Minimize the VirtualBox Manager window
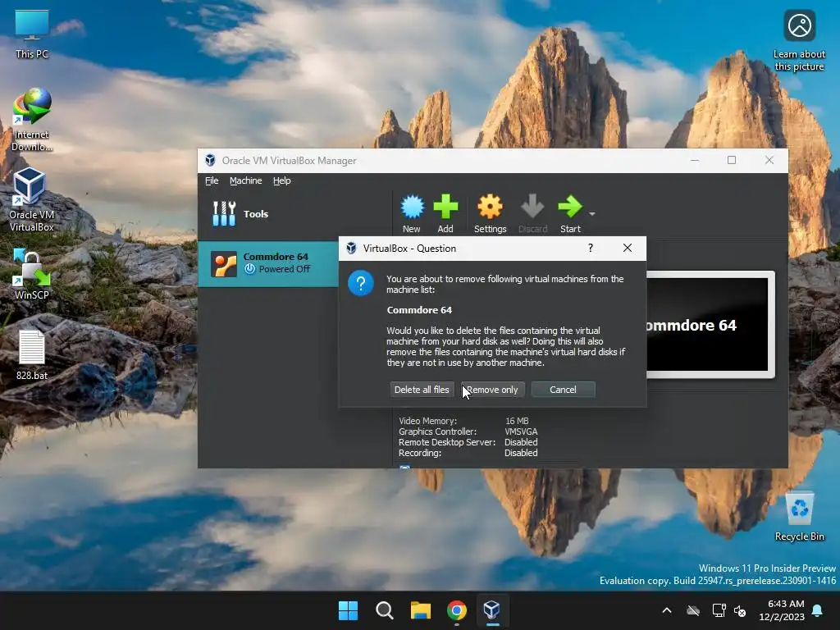This screenshot has height=630, width=840. pos(695,160)
